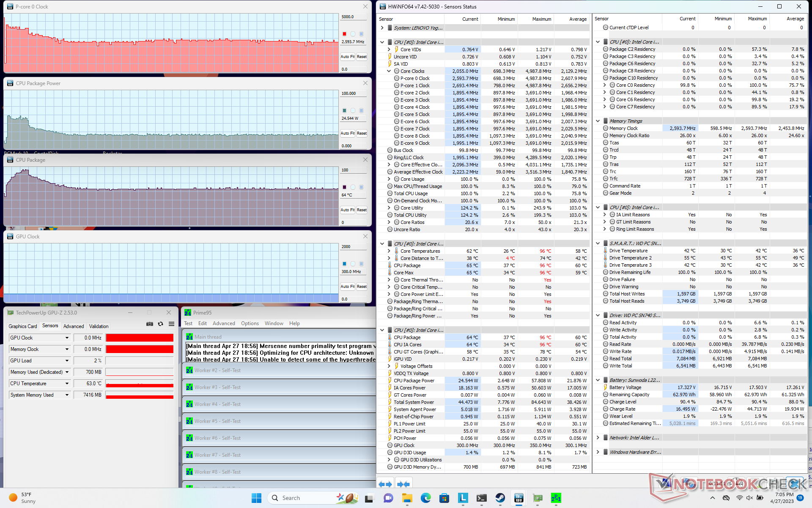Open the GPU-Z hamburger menu icon
Image resolution: width=812 pixels, height=508 pixels.
[x=171, y=324]
